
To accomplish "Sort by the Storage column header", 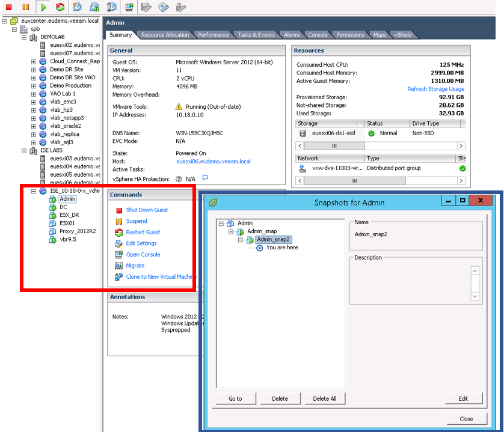I will (329, 124).
